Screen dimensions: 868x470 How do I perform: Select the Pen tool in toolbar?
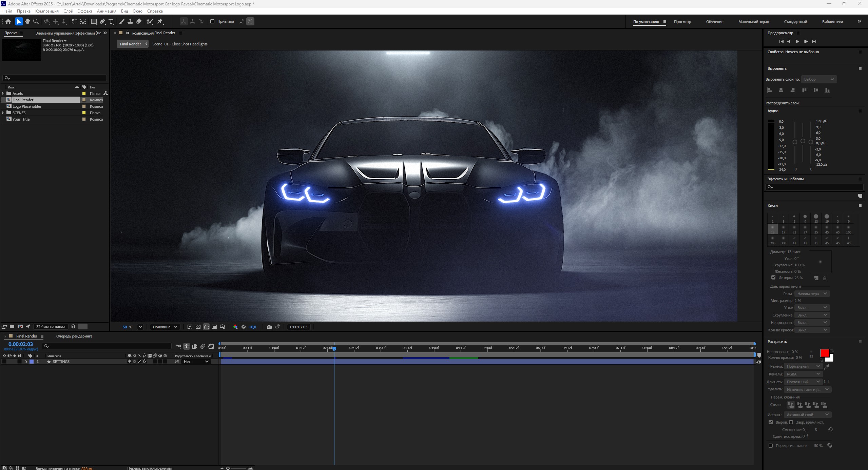[x=102, y=21]
